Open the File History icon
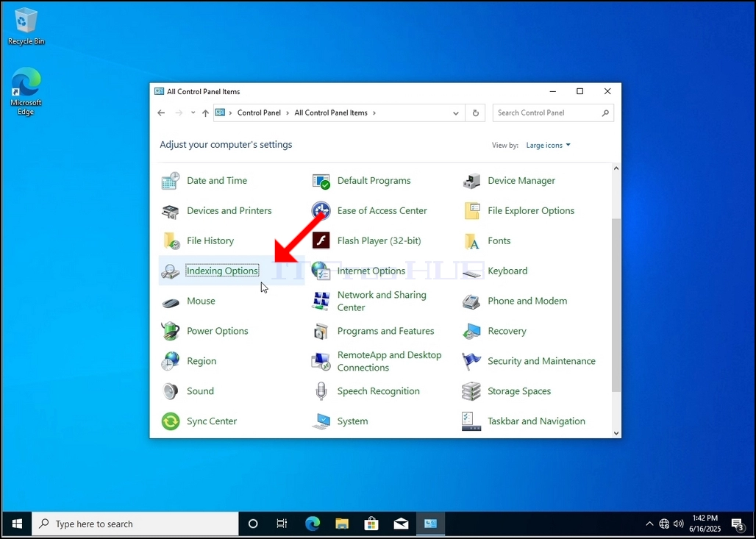Image resolution: width=756 pixels, height=539 pixels. coord(171,240)
